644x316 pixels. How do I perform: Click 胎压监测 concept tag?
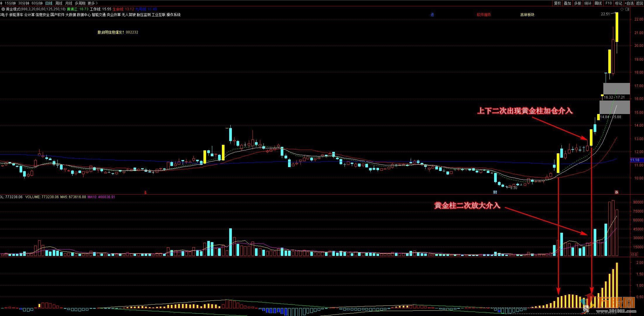(144, 15)
